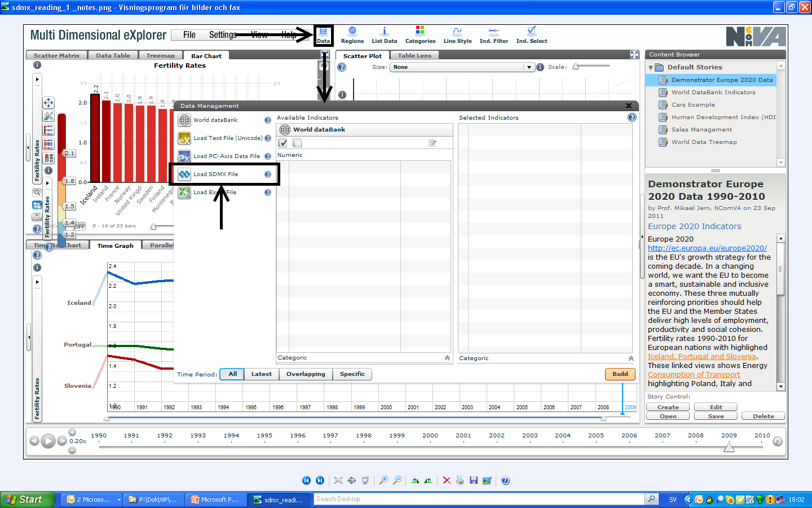Click the image viewer delete icon

point(447,480)
